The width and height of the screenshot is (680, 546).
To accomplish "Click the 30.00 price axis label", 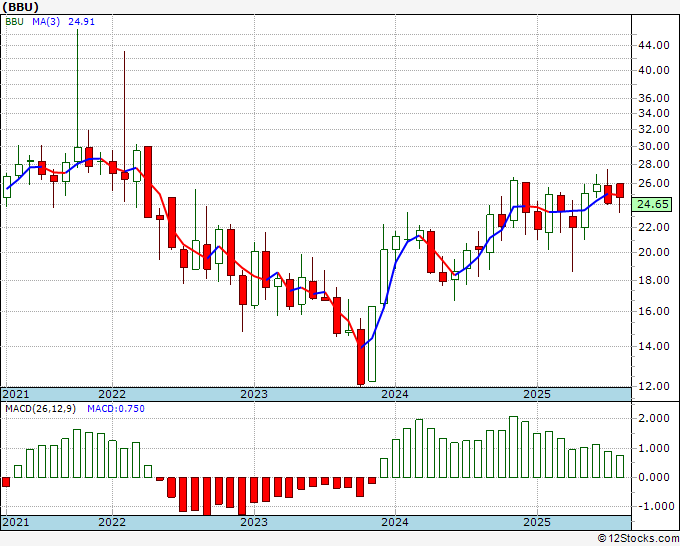I will click(x=654, y=146).
